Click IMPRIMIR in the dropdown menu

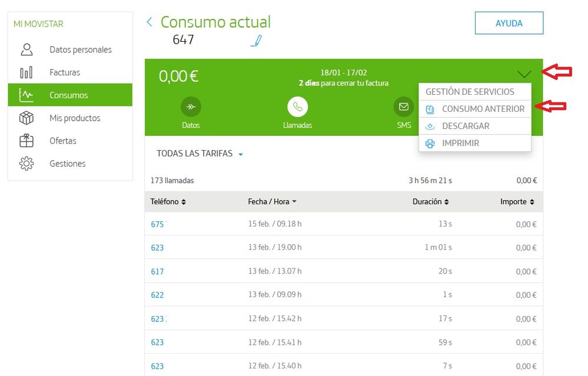[460, 143]
